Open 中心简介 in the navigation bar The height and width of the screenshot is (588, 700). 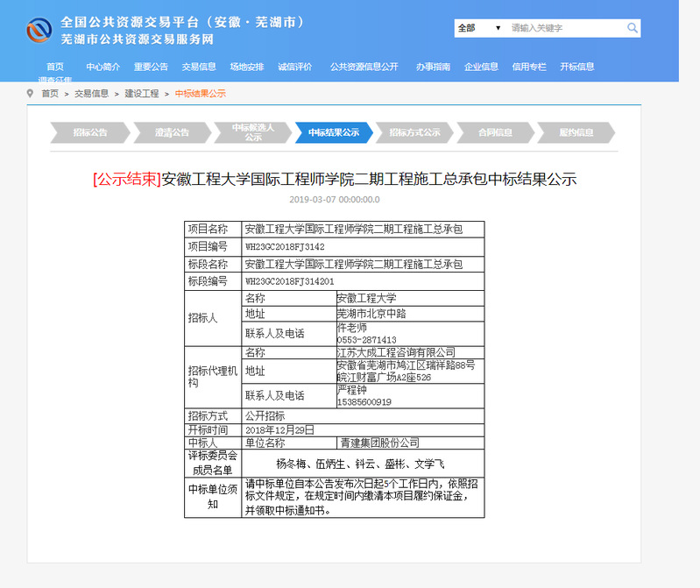pyautogui.click(x=103, y=67)
